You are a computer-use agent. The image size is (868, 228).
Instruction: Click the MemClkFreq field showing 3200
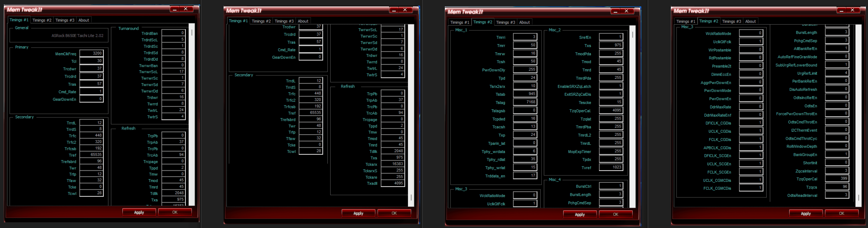click(x=91, y=53)
